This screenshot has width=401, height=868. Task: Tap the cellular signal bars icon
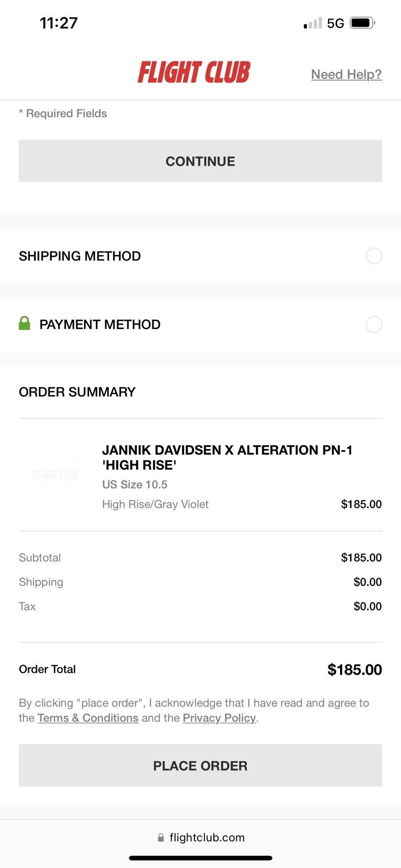[x=313, y=23]
